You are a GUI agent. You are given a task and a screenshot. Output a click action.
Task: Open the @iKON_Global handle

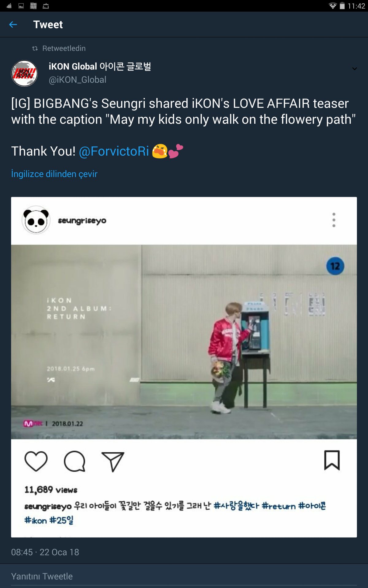click(x=78, y=80)
